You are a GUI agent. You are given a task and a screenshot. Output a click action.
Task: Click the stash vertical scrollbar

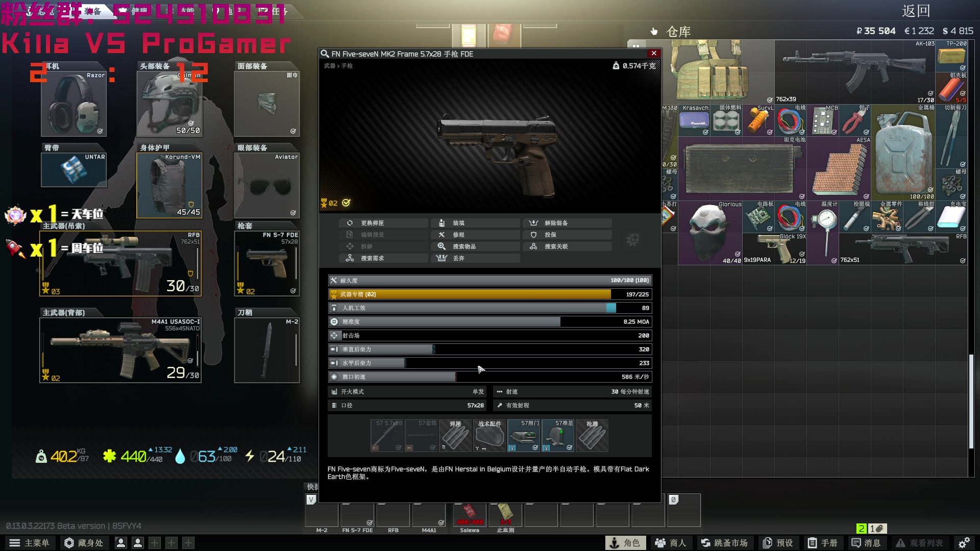[971, 402]
